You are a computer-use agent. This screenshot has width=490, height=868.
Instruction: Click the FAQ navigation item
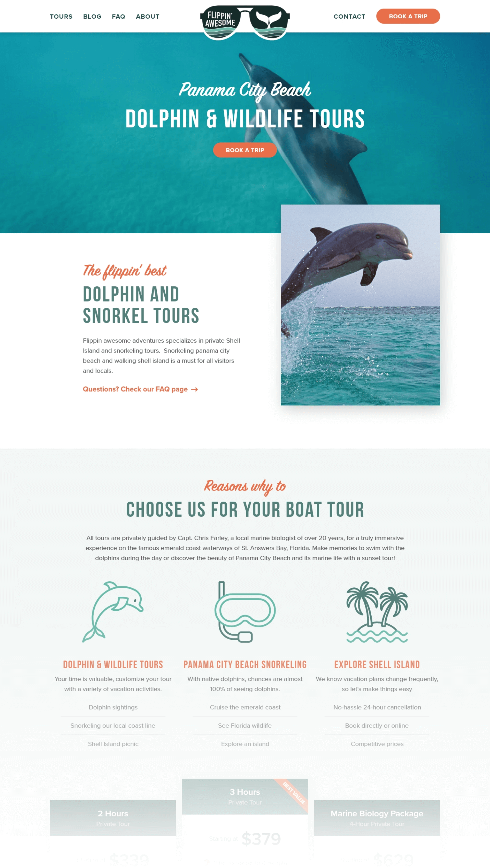(117, 16)
